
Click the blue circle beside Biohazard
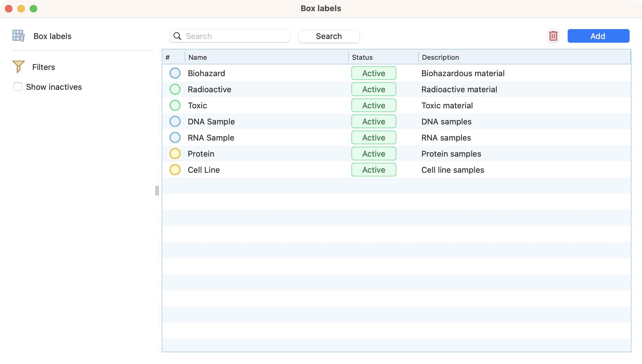tap(175, 73)
